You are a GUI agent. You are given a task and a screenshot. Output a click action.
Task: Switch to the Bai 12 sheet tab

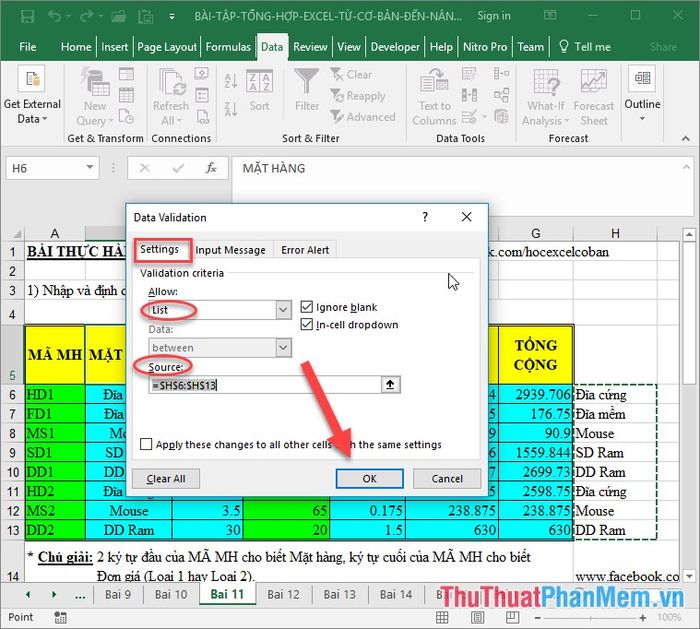(283, 594)
